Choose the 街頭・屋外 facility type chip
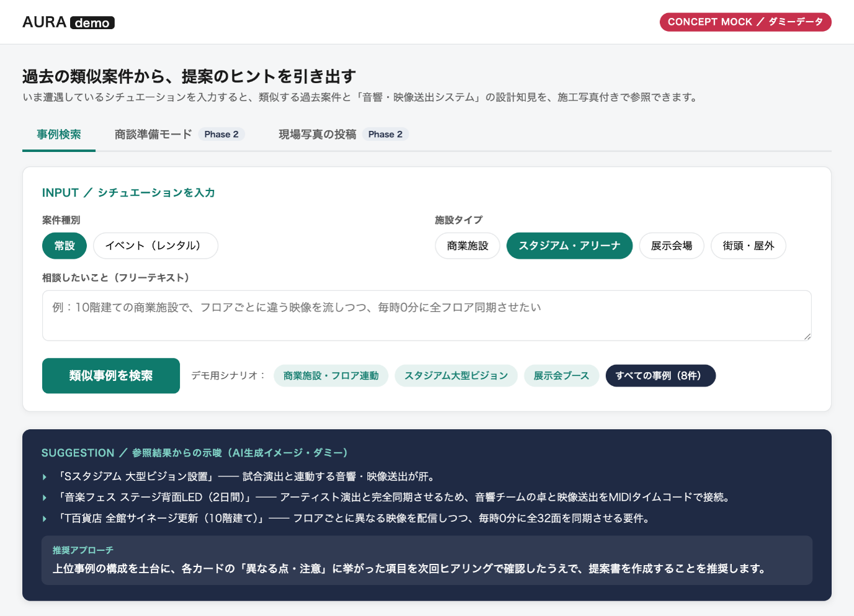 pos(749,246)
